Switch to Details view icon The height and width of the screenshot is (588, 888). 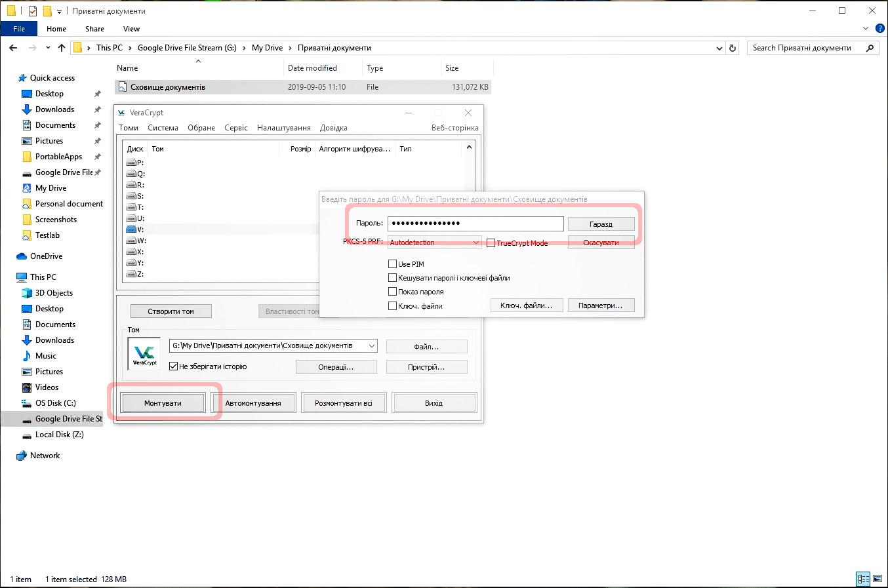(863, 579)
